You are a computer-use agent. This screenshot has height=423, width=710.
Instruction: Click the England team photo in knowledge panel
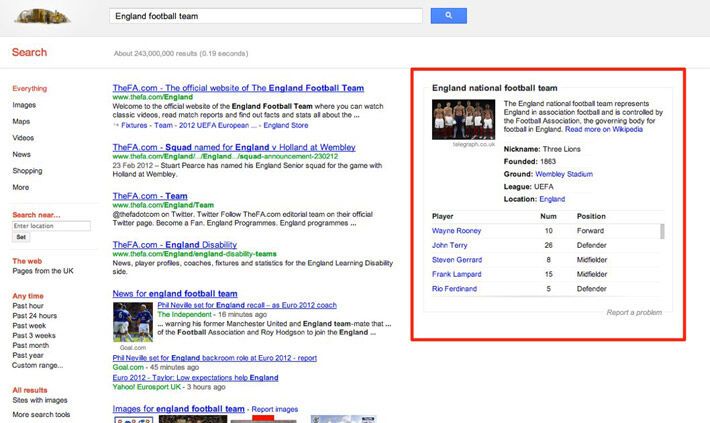(463, 120)
